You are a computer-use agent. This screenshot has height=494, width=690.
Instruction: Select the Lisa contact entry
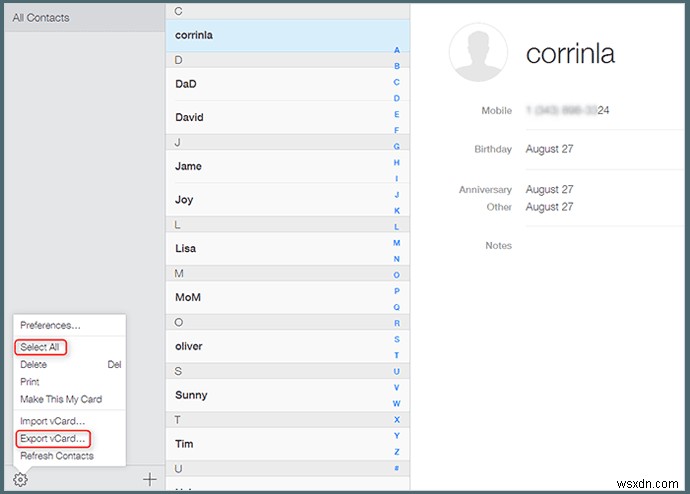[x=185, y=248]
